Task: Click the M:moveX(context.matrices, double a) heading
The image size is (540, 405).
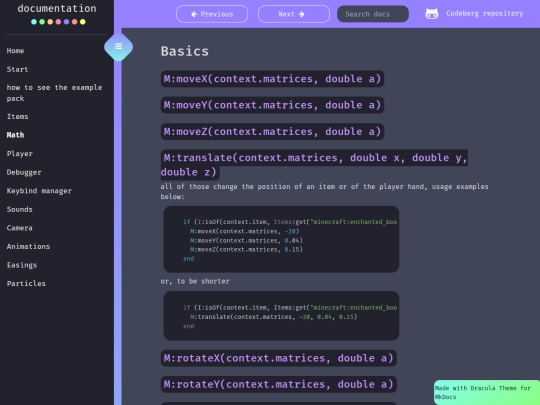Action: tap(272, 79)
